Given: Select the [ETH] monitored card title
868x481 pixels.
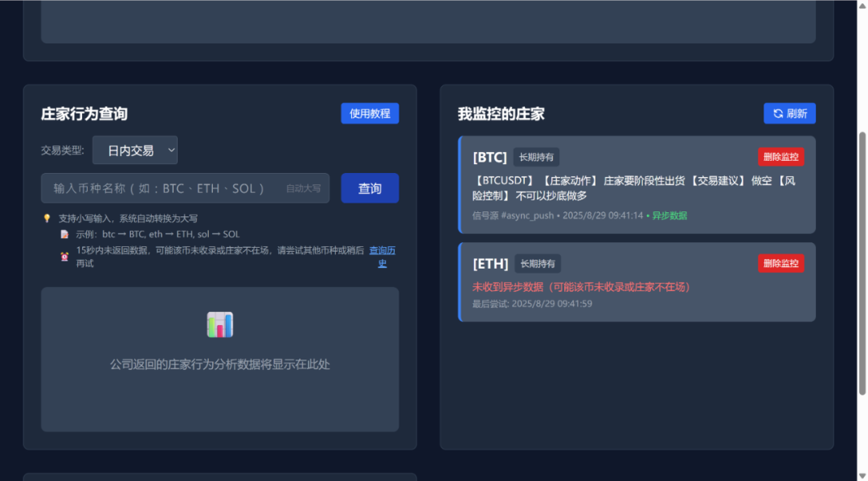Looking at the screenshot, I should (x=490, y=264).
